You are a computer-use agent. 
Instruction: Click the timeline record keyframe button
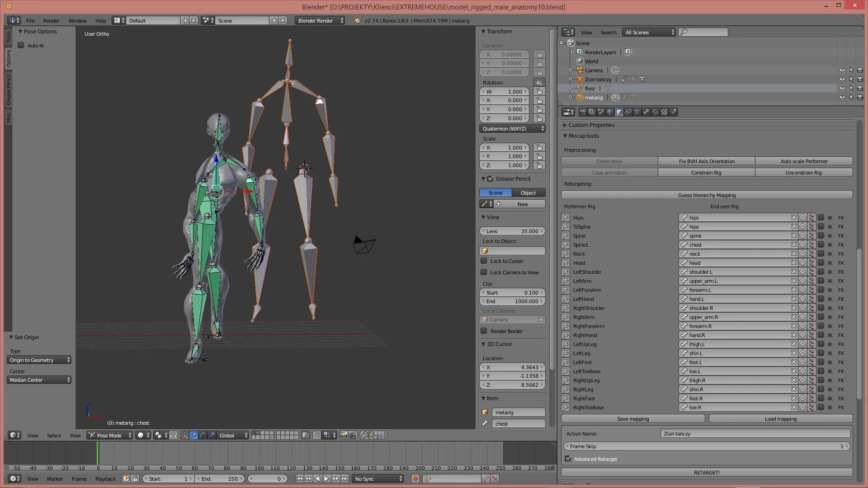pos(415,479)
